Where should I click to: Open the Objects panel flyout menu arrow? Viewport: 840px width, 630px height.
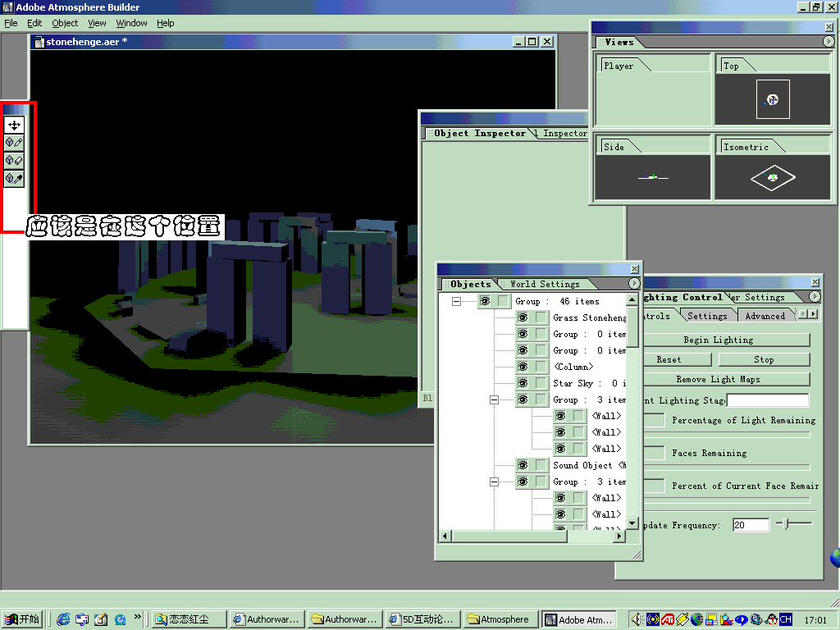(x=634, y=283)
